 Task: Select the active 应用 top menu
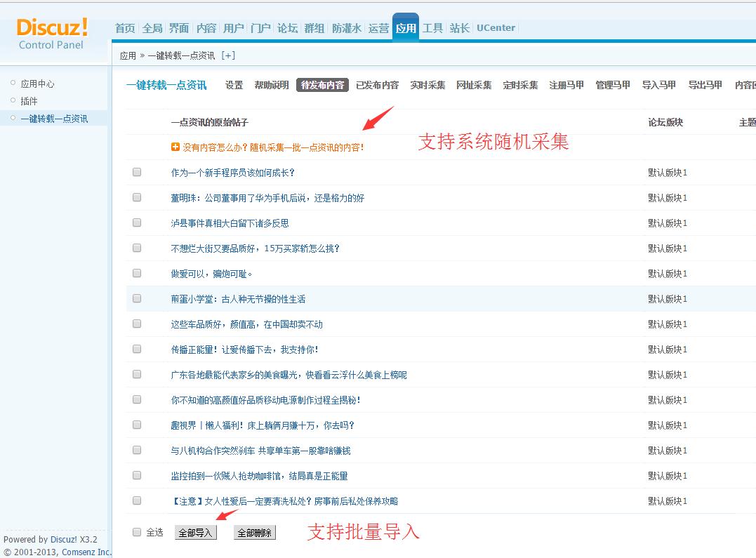(x=406, y=28)
